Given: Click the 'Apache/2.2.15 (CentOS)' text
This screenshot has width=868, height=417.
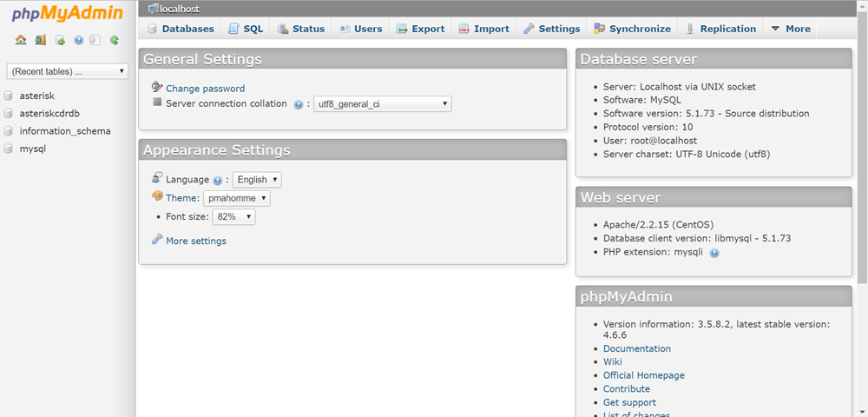Looking at the screenshot, I should pos(658,225).
